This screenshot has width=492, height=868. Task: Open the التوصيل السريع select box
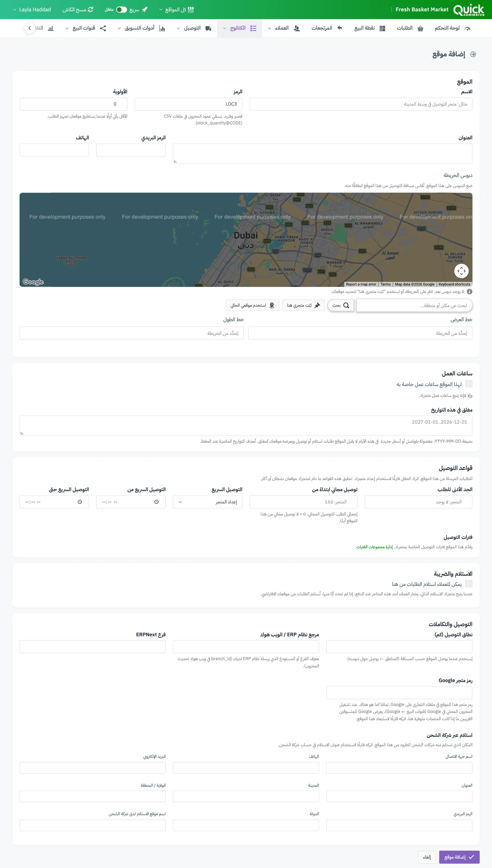pyautogui.click(x=207, y=502)
